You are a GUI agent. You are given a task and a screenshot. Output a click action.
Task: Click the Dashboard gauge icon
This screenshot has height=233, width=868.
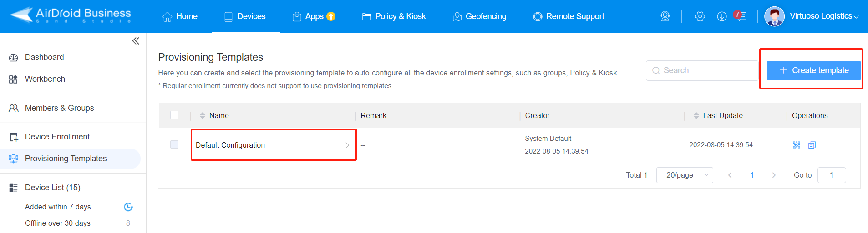13,58
